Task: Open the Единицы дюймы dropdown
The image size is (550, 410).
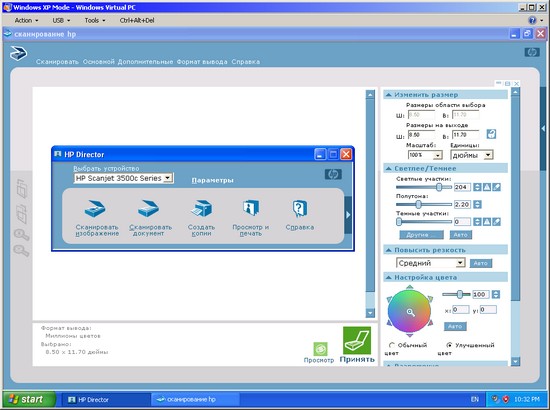Action: click(x=488, y=155)
